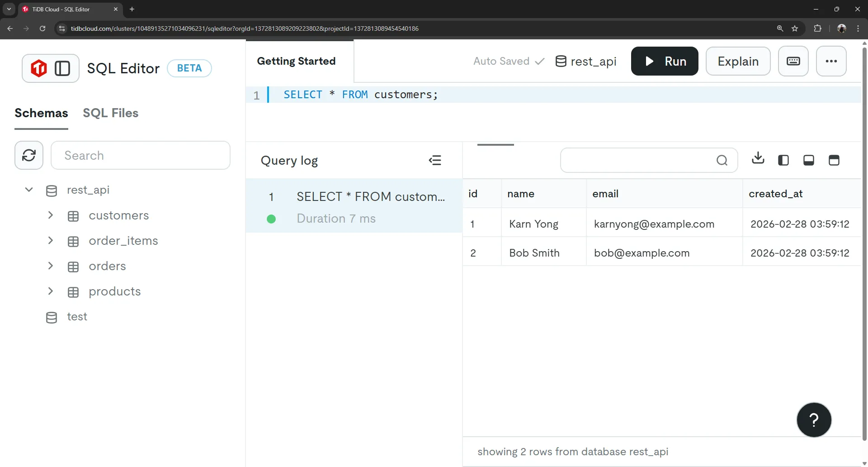Collapse the rest_api database tree
This screenshot has width=868, height=467.
coord(29,190)
